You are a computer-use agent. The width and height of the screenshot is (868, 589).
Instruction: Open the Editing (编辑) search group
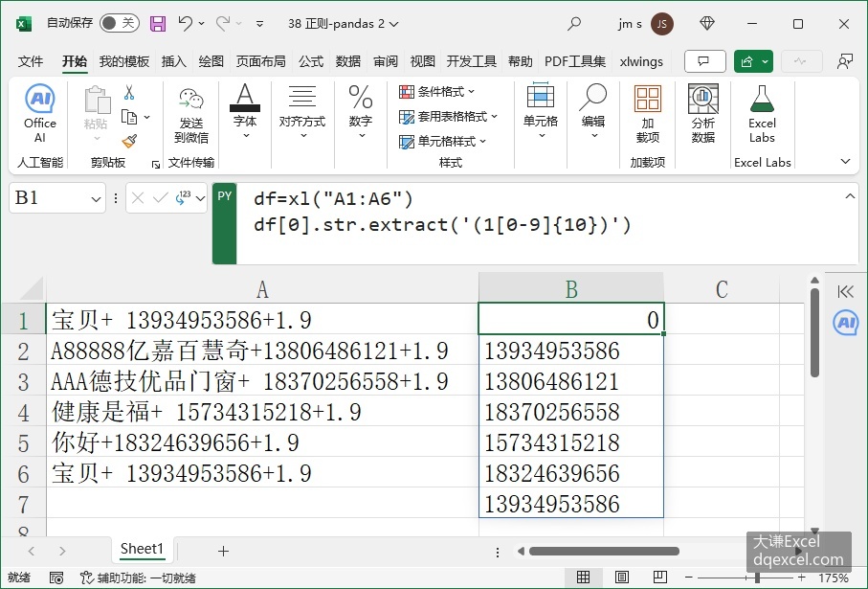593,111
